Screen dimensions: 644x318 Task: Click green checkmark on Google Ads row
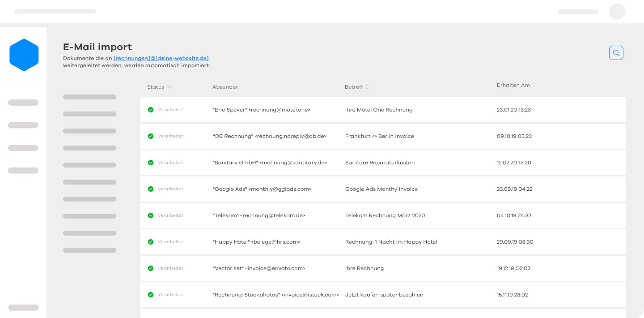(151, 189)
